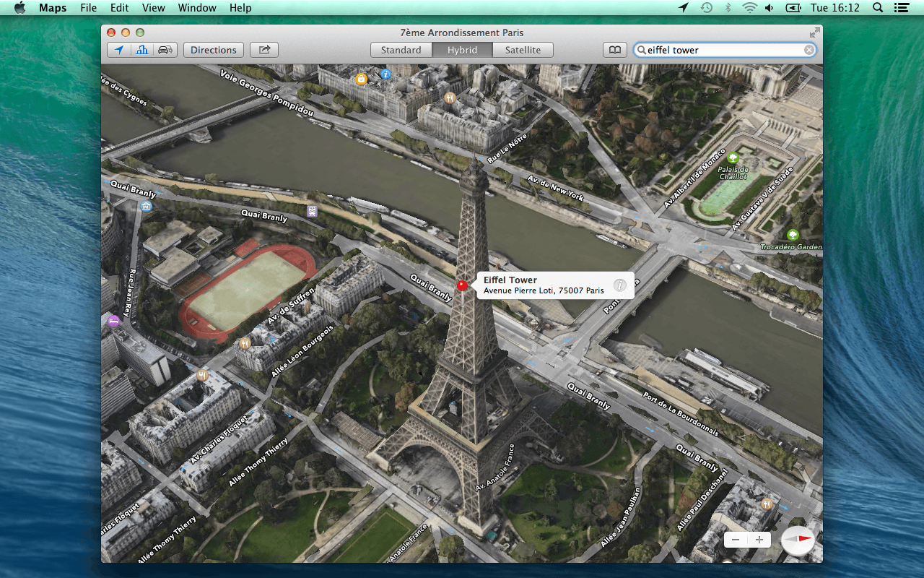Open the Bookmarks book button

(x=614, y=50)
